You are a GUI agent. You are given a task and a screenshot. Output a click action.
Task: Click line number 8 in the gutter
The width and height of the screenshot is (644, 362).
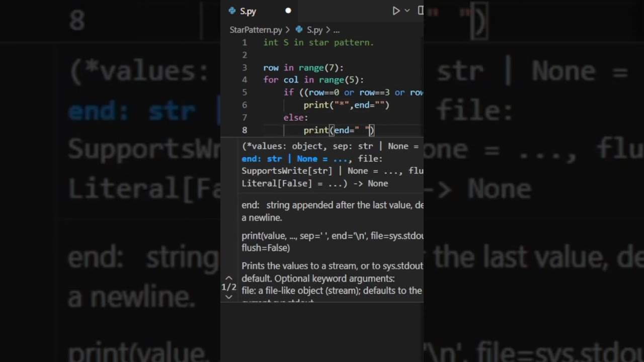pyautogui.click(x=245, y=130)
